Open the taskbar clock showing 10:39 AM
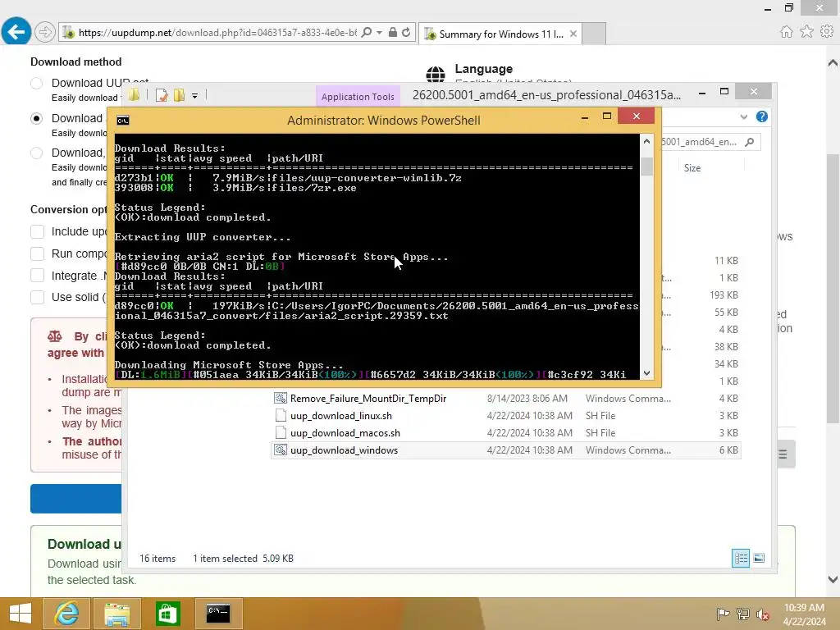 pos(804,614)
